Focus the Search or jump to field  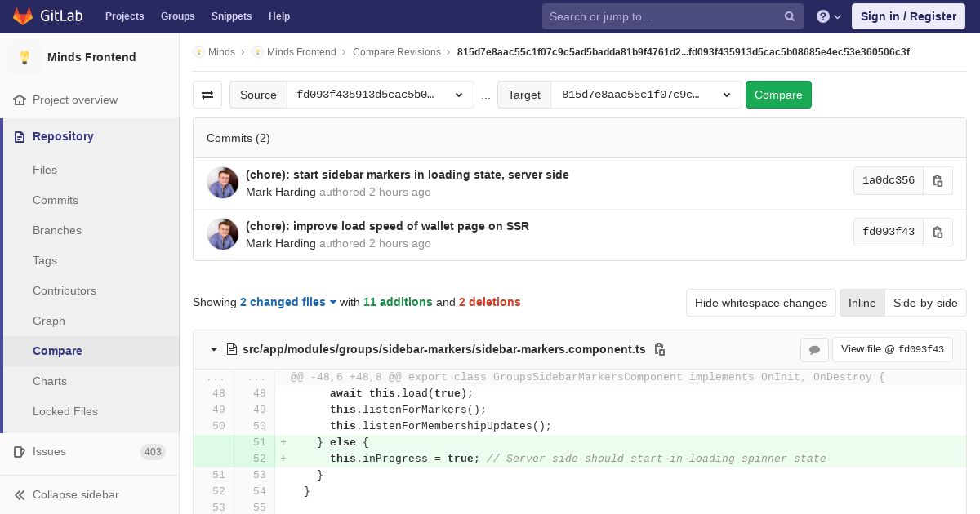(661, 16)
